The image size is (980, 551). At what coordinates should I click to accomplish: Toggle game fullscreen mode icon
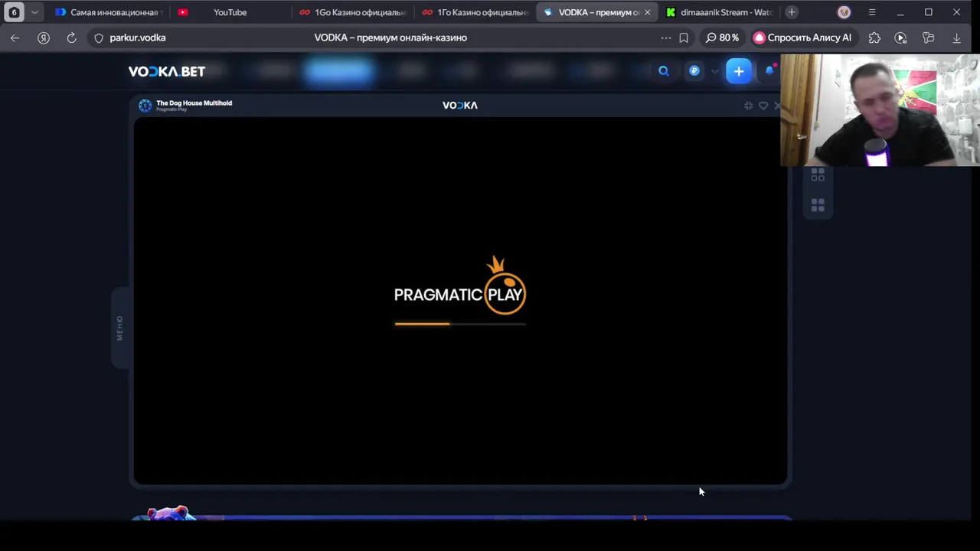(x=748, y=106)
